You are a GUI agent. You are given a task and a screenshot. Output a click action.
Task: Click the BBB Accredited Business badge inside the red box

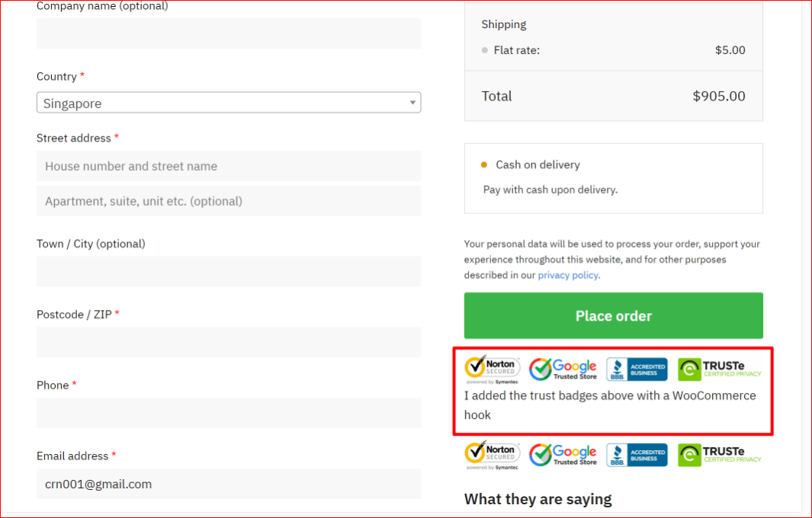637,369
